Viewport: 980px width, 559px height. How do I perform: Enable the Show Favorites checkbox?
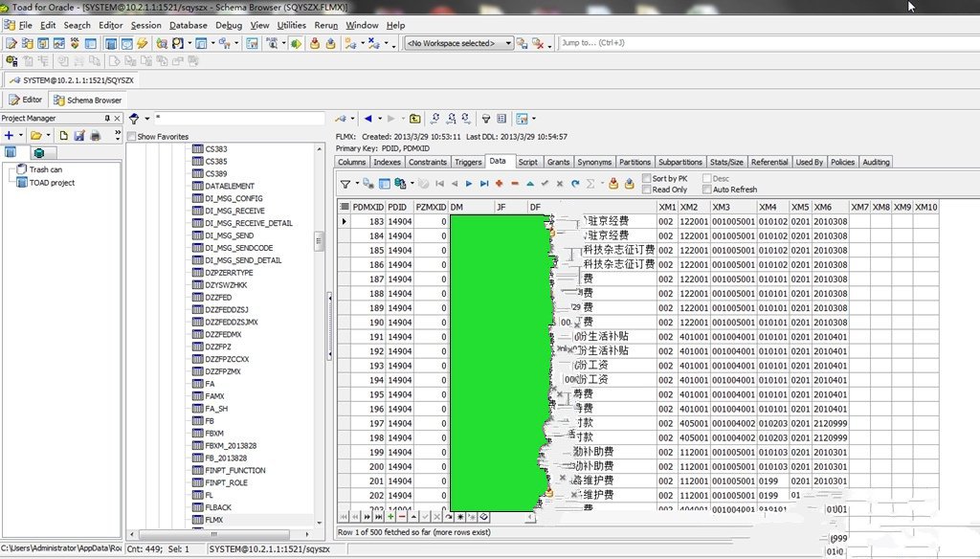click(x=132, y=137)
